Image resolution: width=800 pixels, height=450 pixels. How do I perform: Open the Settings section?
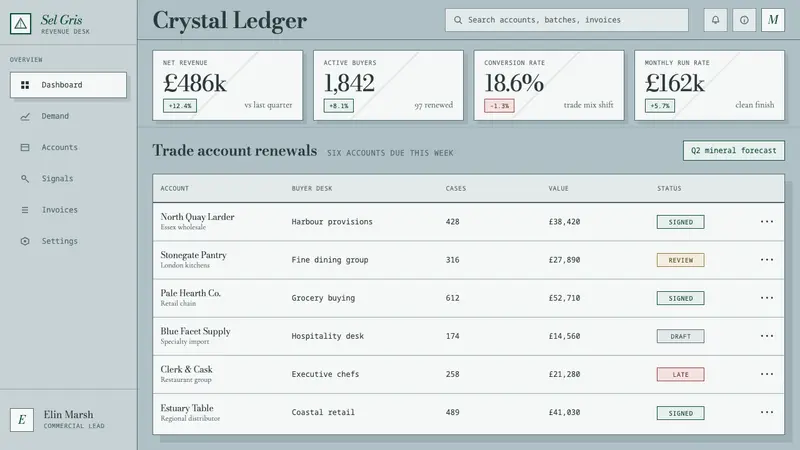coord(68,241)
